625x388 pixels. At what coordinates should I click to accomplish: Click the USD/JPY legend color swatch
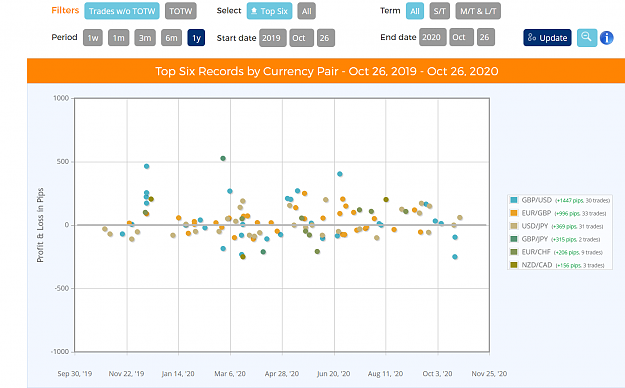[514, 226]
